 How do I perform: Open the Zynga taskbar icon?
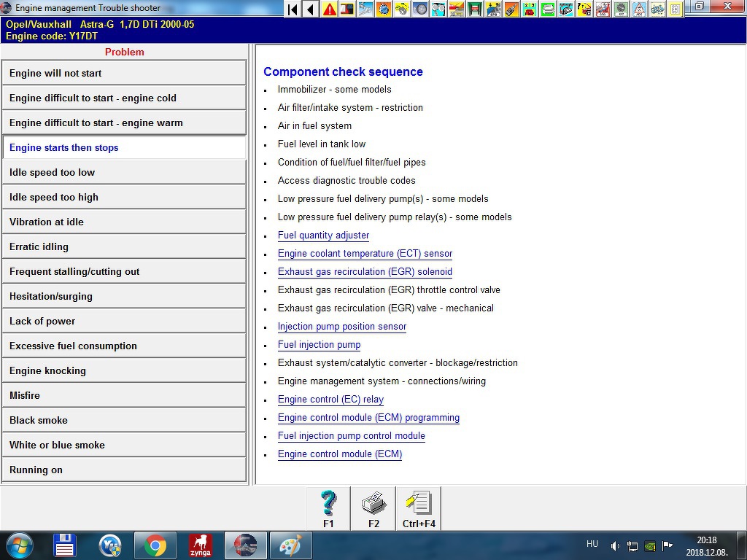pos(200,545)
